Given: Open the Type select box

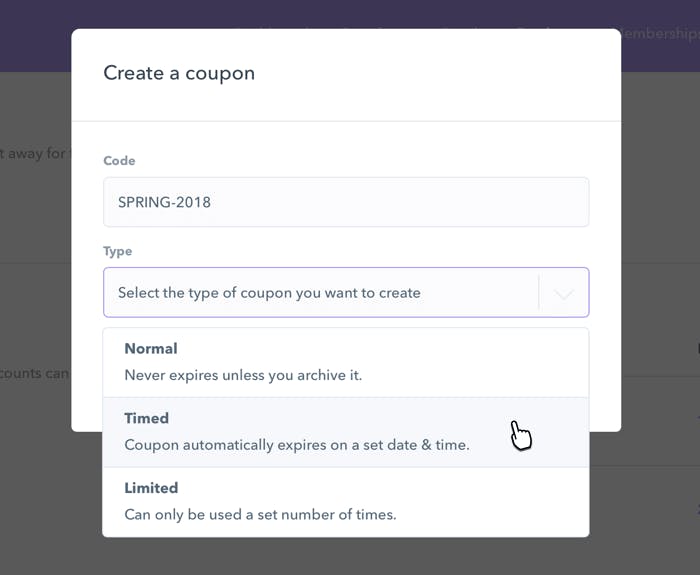Looking at the screenshot, I should (346, 292).
